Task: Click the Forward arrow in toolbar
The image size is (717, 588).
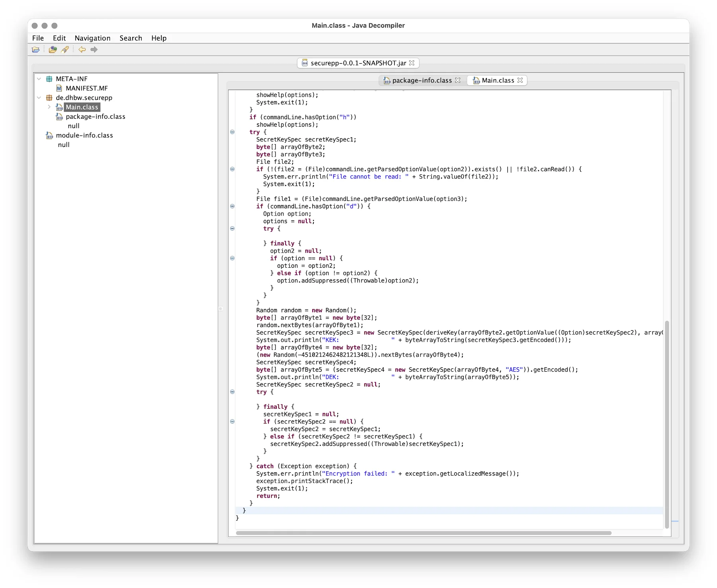Action: click(x=94, y=49)
